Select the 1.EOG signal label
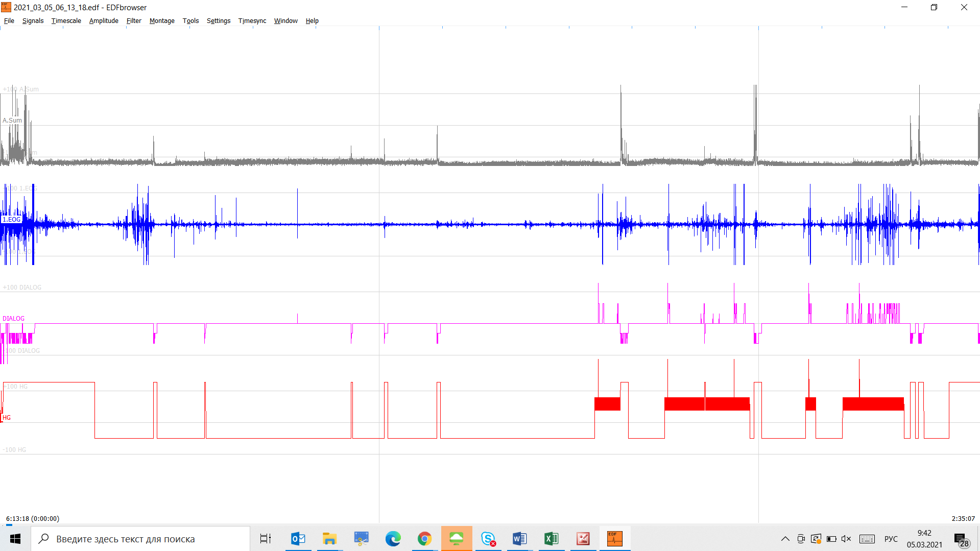This screenshot has width=980, height=551. [x=12, y=220]
